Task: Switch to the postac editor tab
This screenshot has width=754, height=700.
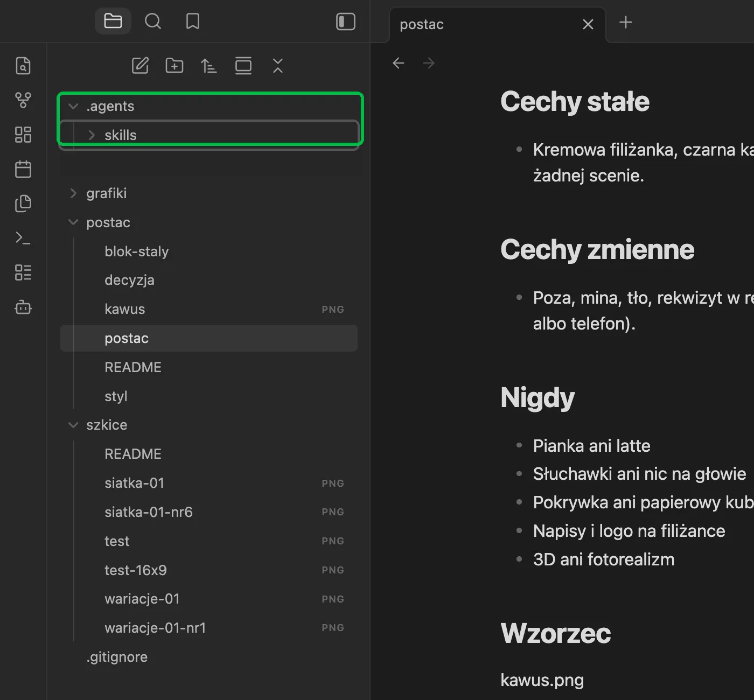Action: click(x=498, y=24)
